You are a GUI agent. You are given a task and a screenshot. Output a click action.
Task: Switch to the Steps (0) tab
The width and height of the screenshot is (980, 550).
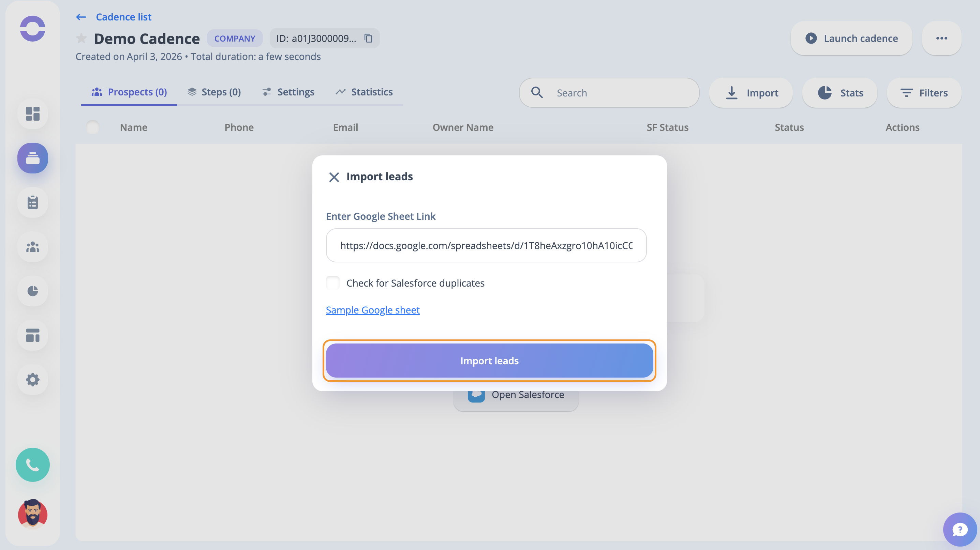point(214,92)
